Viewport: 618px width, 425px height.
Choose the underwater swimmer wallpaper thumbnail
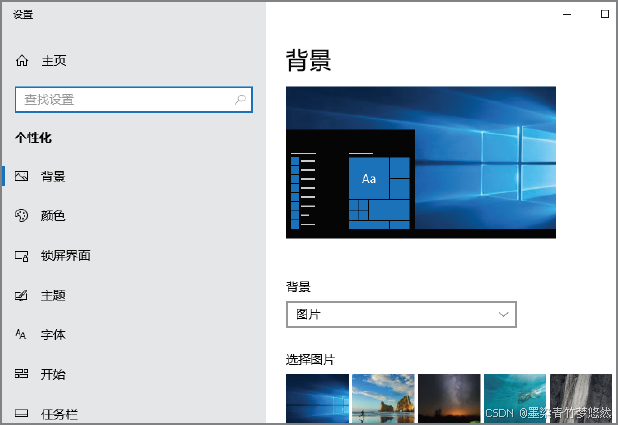pos(515,399)
